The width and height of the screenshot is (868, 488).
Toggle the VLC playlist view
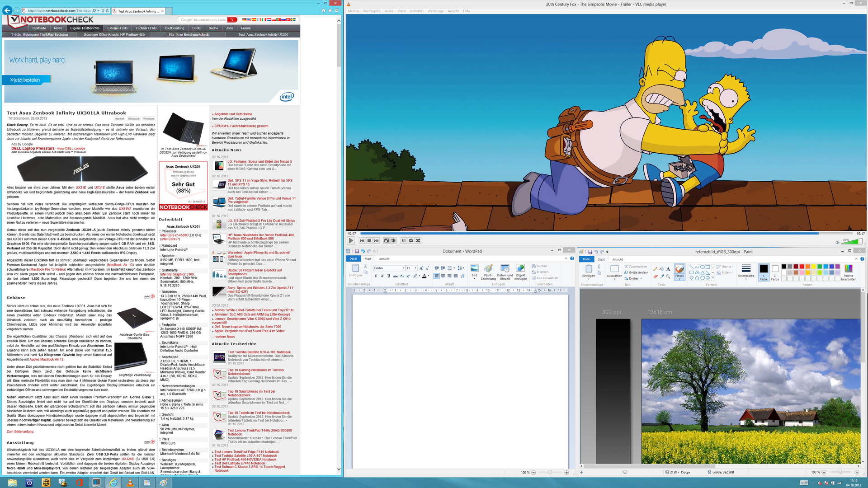click(404, 241)
